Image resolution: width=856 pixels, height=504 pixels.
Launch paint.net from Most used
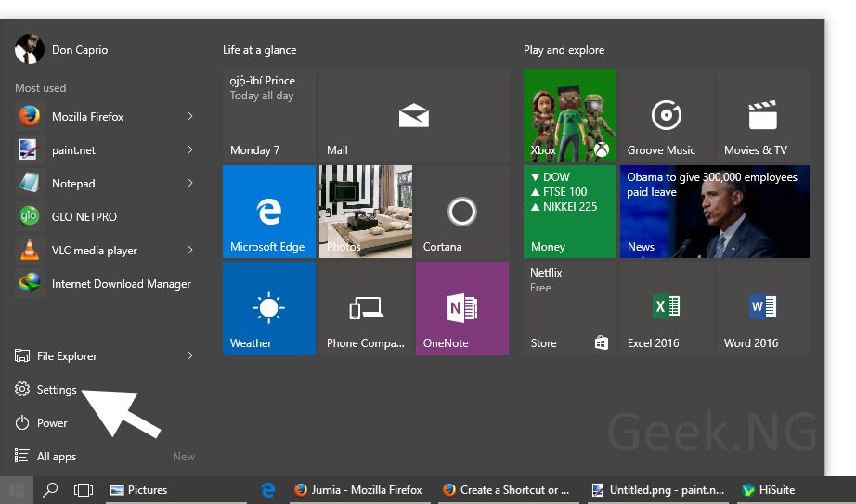pyautogui.click(x=104, y=149)
